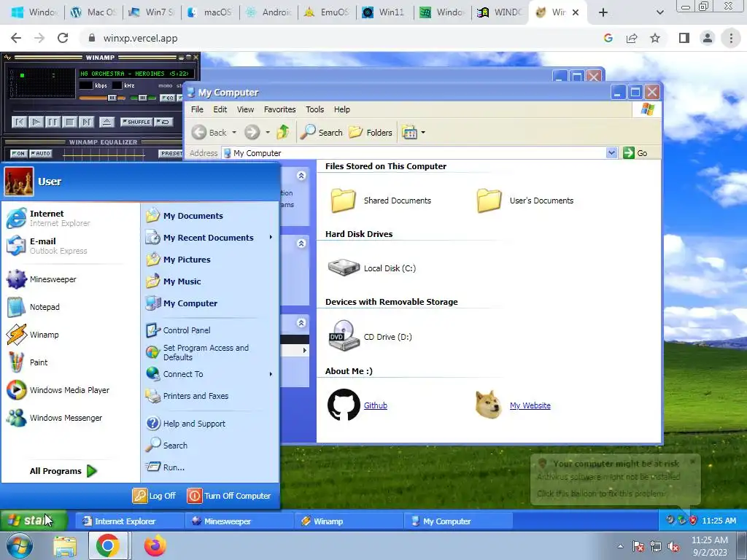
Task: Open Tools menu in My Computer
Action: 314,109
